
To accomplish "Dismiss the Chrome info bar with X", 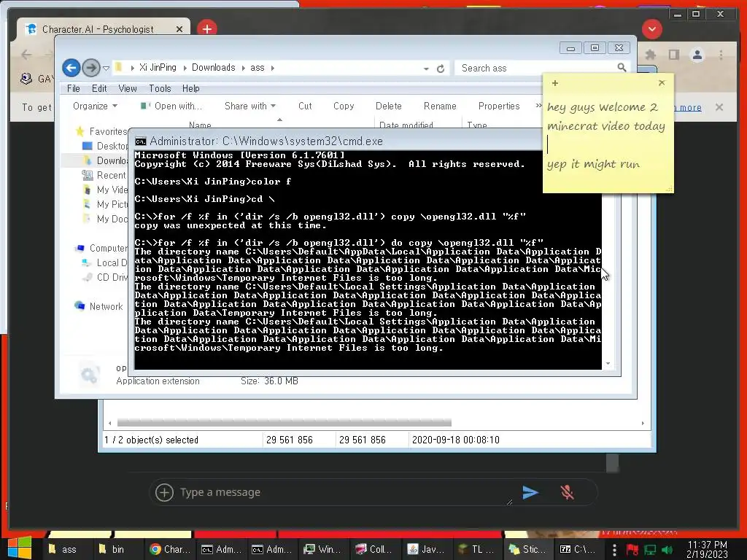I will [x=719, y=107].
